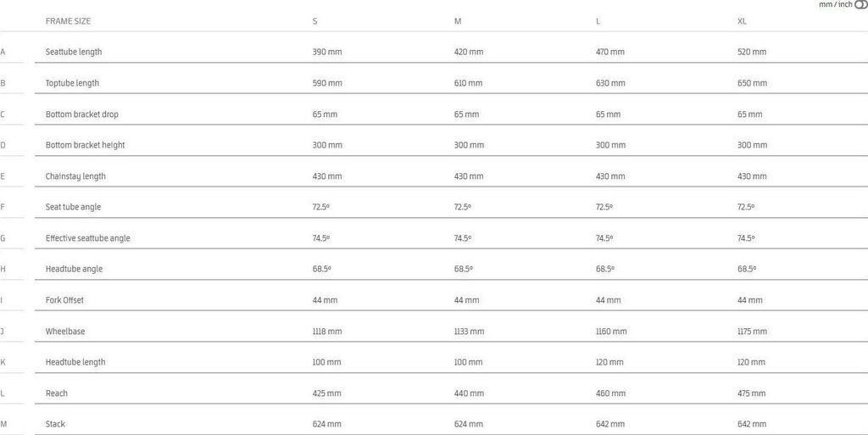This screenshot has width=868, height=435.
Task: Click the Stack row label
Action: coord(55,424)
